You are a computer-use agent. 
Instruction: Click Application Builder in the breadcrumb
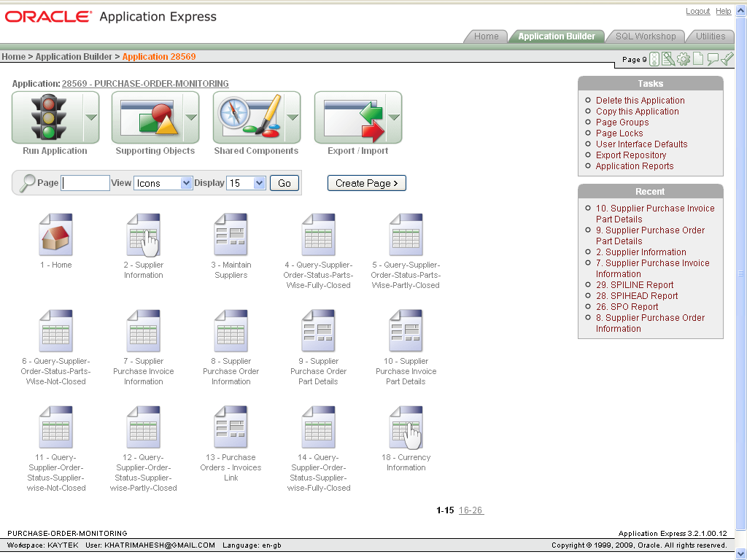click(74, 56)
